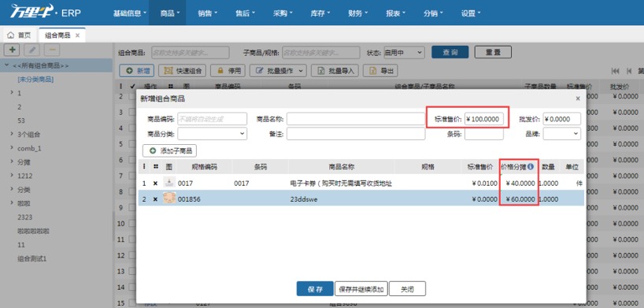Tick the checkbox on background row 5
The image size is (644, 308).
coord(132,144)
